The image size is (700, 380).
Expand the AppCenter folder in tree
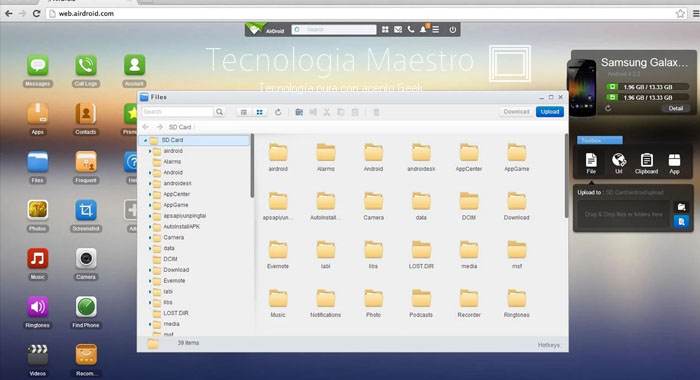[150, 194]
